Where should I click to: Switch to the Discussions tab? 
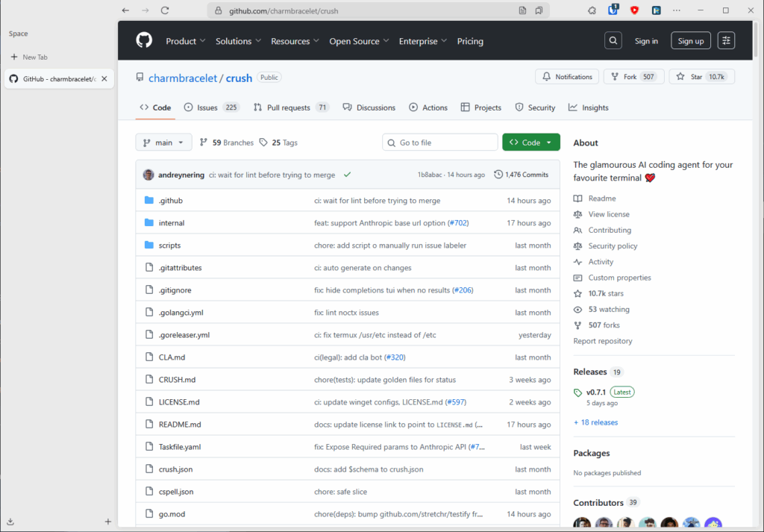click(369, 107)
